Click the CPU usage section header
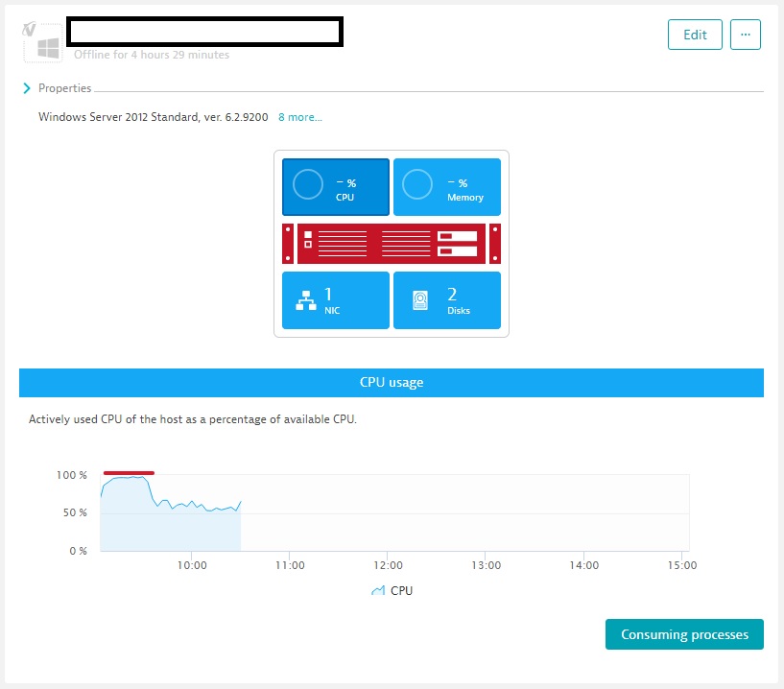 click(x=392, y=382)
